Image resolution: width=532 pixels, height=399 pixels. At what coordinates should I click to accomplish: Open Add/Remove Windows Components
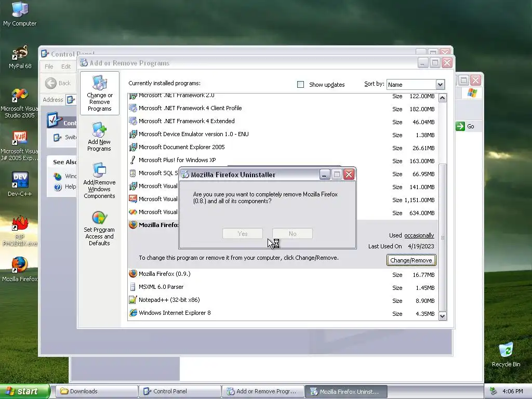pos(99,180)
